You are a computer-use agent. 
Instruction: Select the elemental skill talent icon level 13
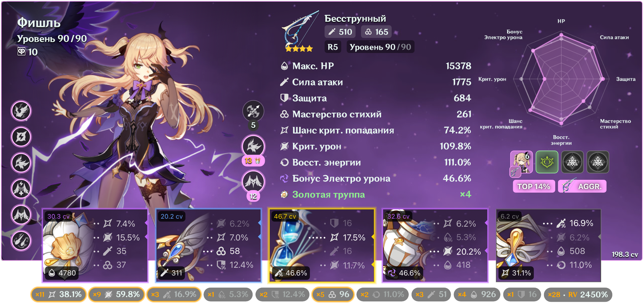tap(253, 146)
